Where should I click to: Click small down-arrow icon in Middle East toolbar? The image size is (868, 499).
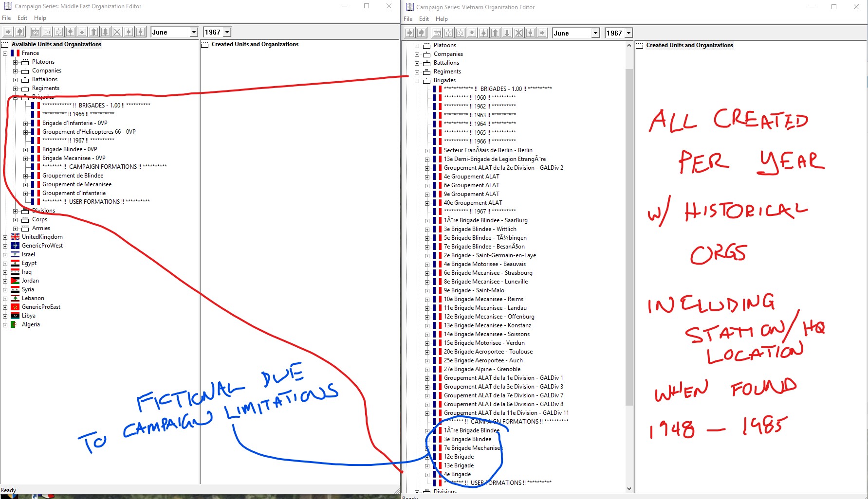coord(82,32)
